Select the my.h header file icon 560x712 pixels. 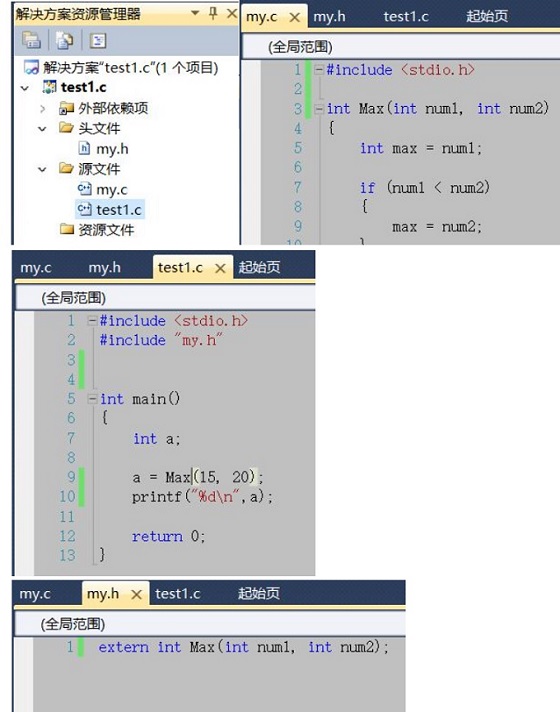click(84, 148)
